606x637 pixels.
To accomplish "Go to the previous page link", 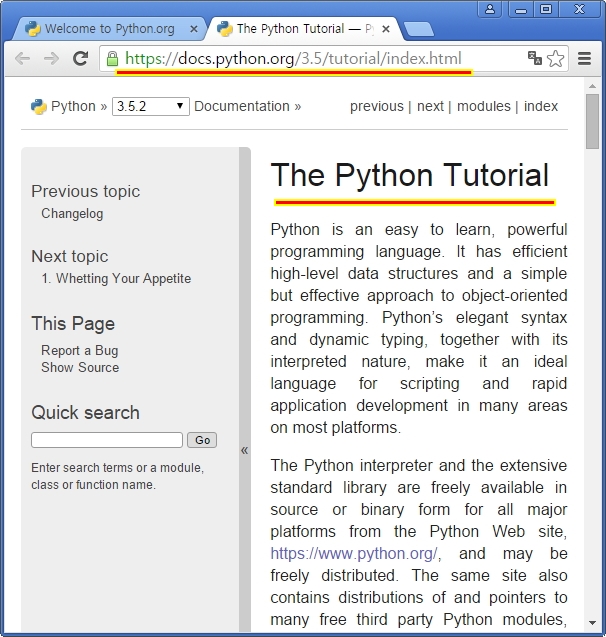I will coord(377,106).
